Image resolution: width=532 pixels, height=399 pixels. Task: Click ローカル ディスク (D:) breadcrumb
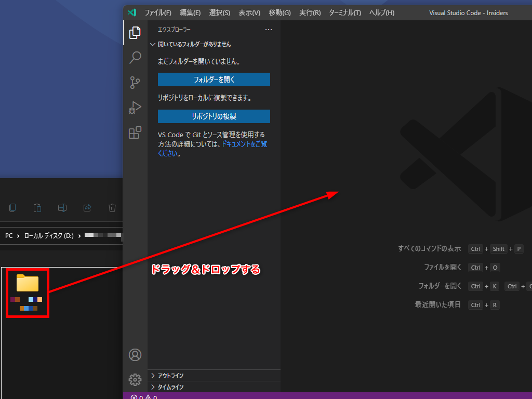49,236
